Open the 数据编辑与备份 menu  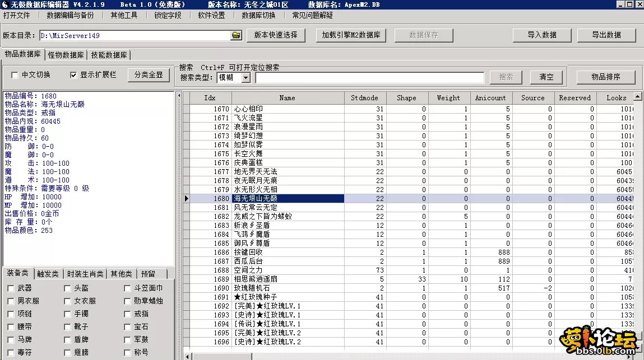pos(70,15)
